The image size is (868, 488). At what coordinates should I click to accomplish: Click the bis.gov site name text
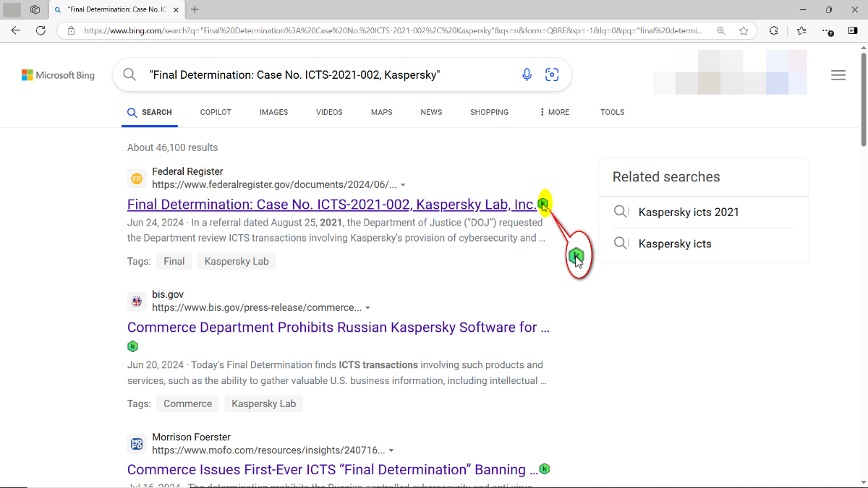coord(168,294)
